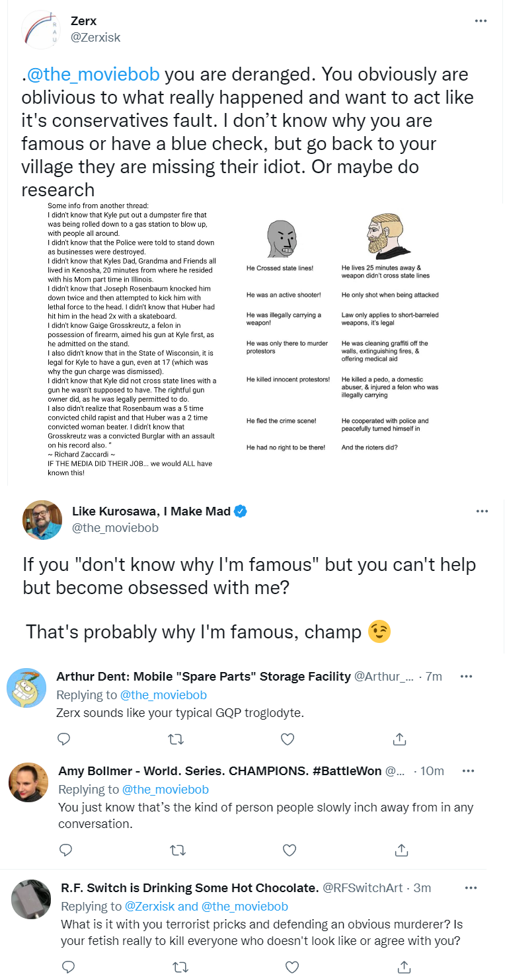Share R.F. Switch's tweet
507x980 pixels.
pos(403,967)
